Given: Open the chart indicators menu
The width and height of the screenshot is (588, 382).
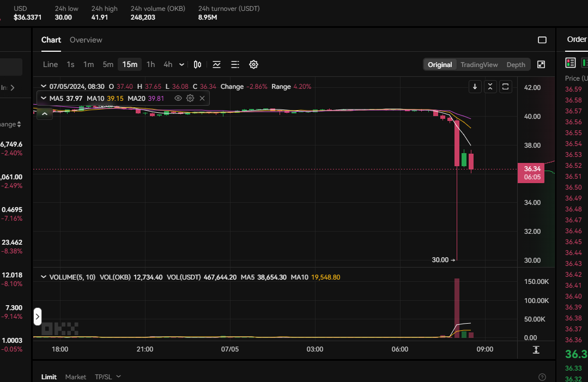Looking at the screenshot, I should pos(216,64).
